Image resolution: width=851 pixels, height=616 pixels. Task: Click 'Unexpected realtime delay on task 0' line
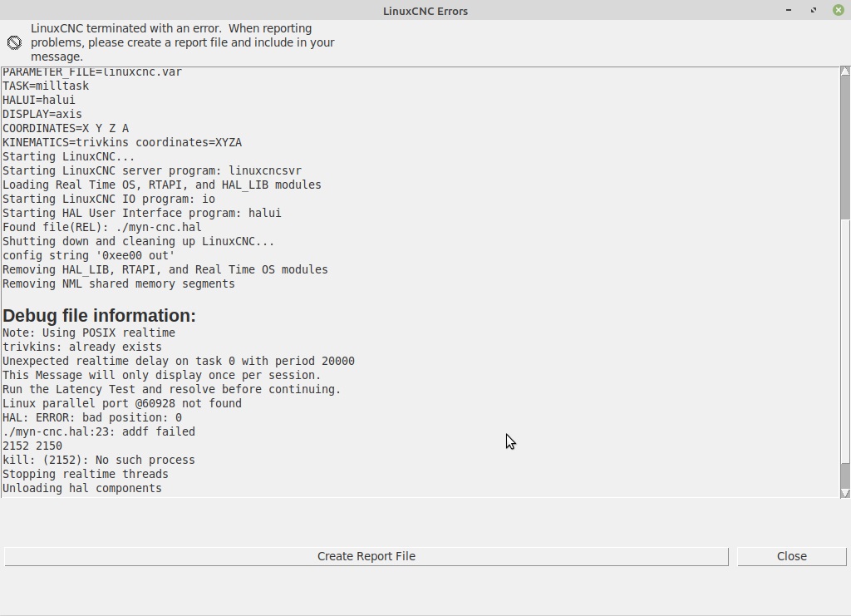coord(179,361)
